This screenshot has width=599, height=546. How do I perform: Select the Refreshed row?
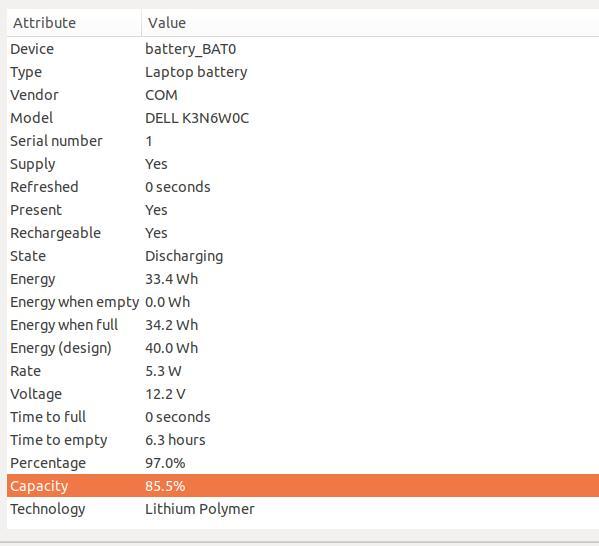click(x=303, y=187)
